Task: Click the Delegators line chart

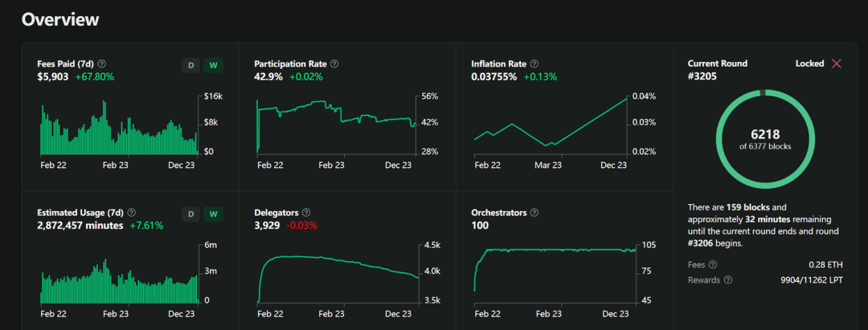Action: click(x=335, y=273)
